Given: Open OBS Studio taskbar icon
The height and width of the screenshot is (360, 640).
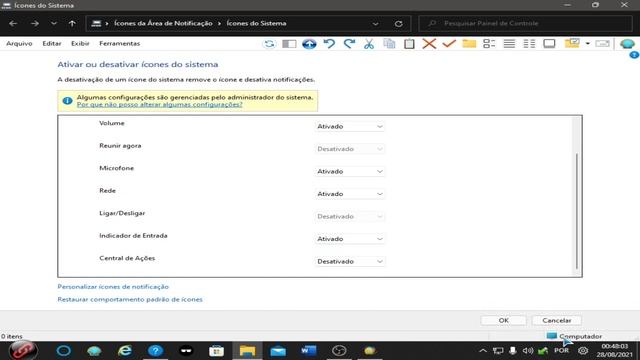Looking at the screenshot, I should point(339,351).
